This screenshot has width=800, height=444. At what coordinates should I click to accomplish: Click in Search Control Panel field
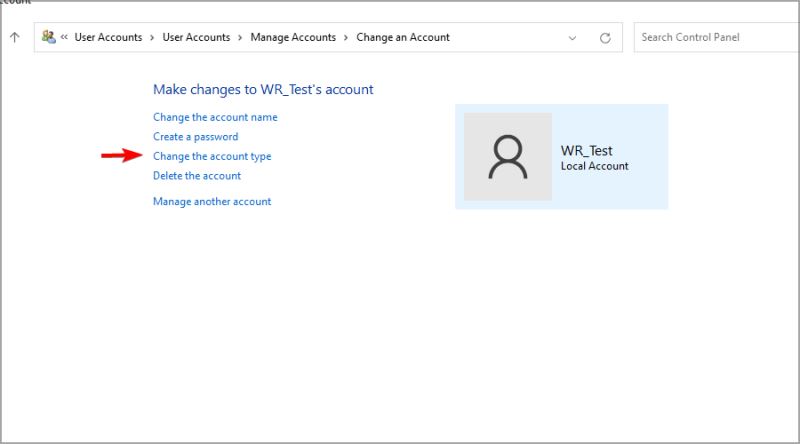(x=716, y=37)
